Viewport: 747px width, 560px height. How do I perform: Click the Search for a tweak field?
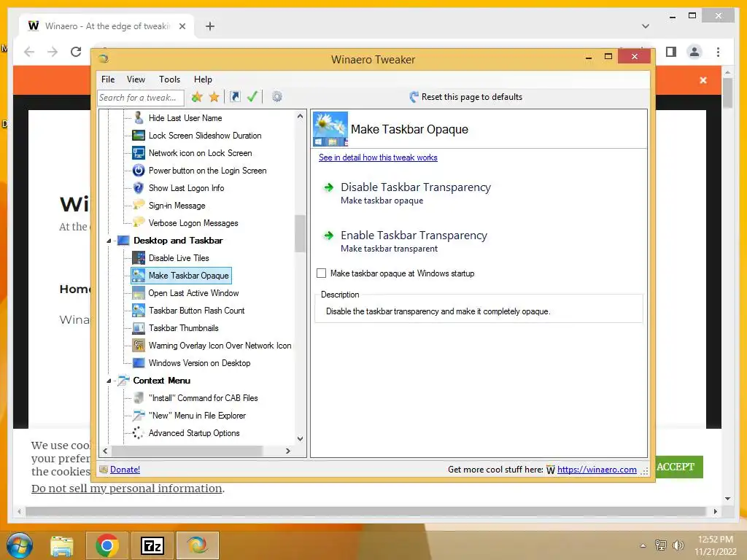[x=141, y=98]
